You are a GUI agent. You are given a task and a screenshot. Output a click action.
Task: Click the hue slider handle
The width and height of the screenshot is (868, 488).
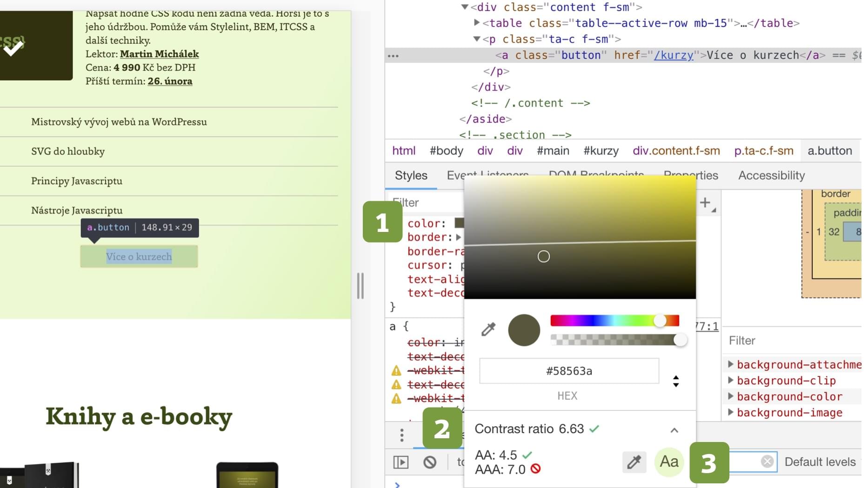(660, 321)
